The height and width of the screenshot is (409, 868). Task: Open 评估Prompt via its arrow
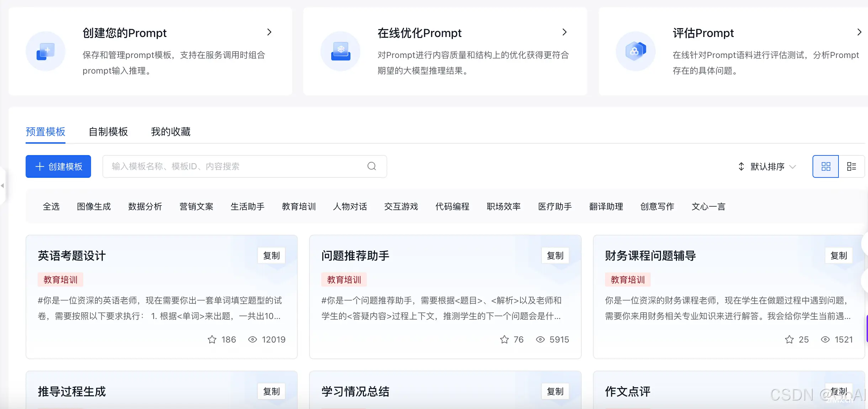[859, 32]
